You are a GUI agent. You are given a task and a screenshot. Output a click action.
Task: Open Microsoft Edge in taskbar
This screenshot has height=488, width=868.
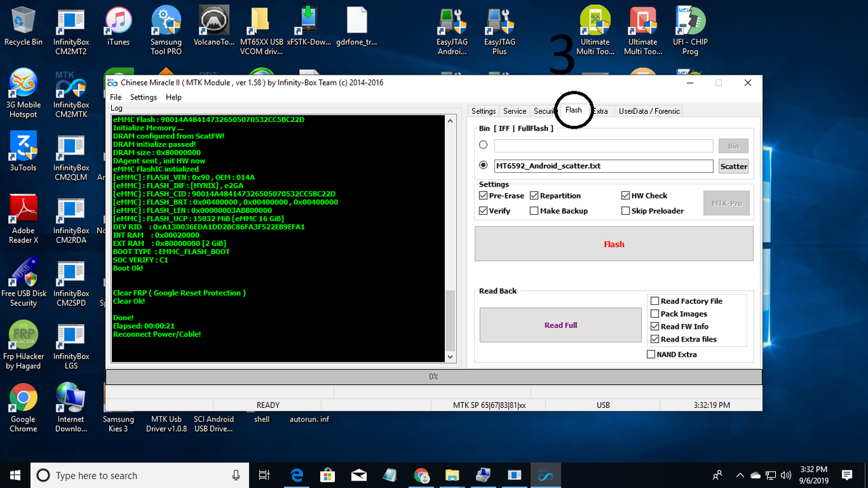(x=297, y=475)
